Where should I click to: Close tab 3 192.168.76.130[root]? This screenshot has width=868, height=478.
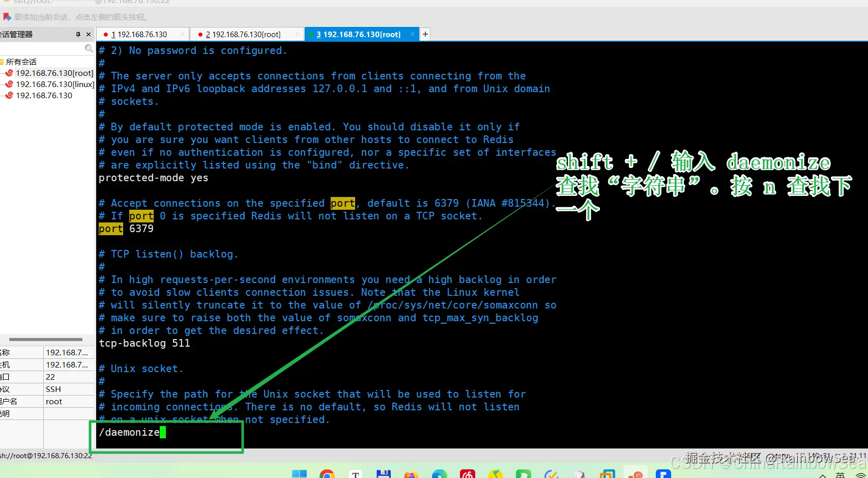412,34
